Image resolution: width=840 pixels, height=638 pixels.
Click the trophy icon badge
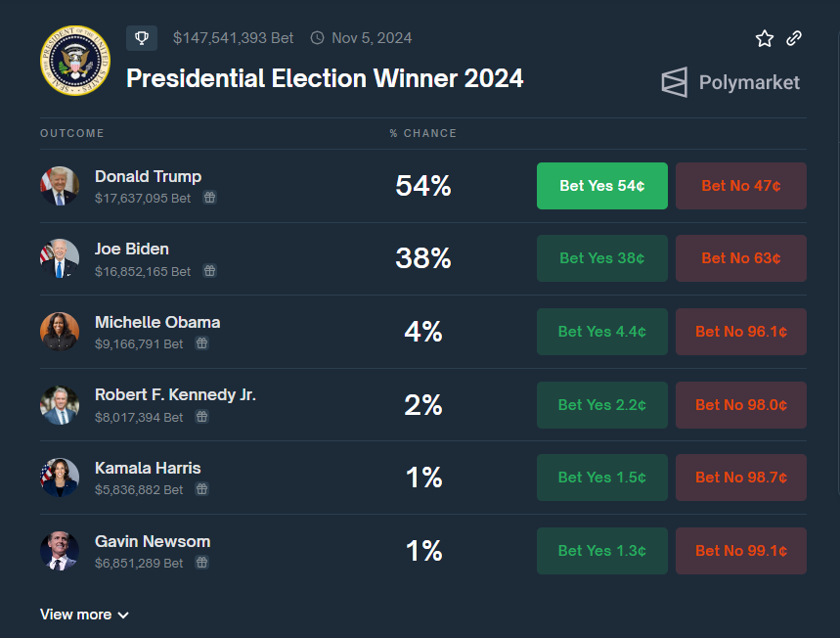[x=142, y=38]
